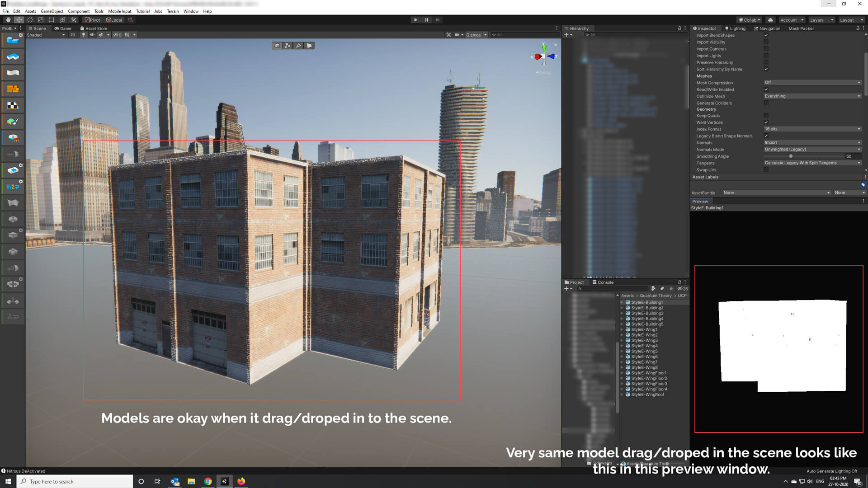Toggle Project hidden packages count 26
The width and height of the screenshot is (868, 488).
pyautogui.click(x=683, y=288)
